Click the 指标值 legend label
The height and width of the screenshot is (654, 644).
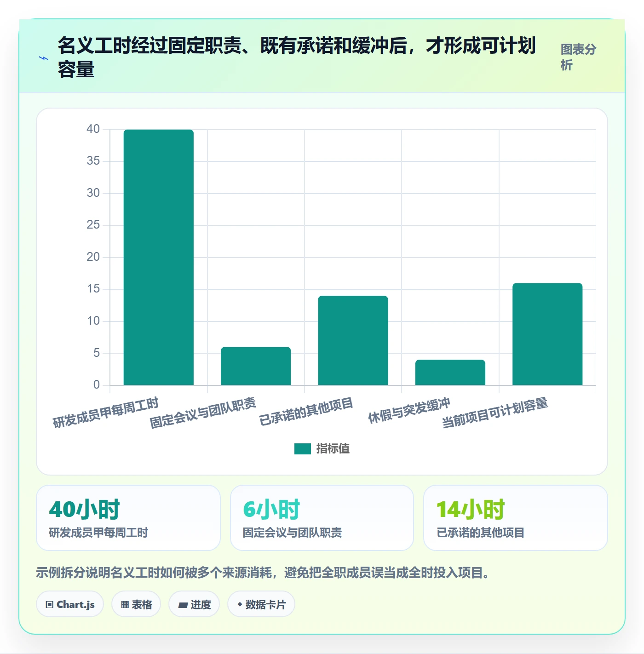[x=333, y=449]
